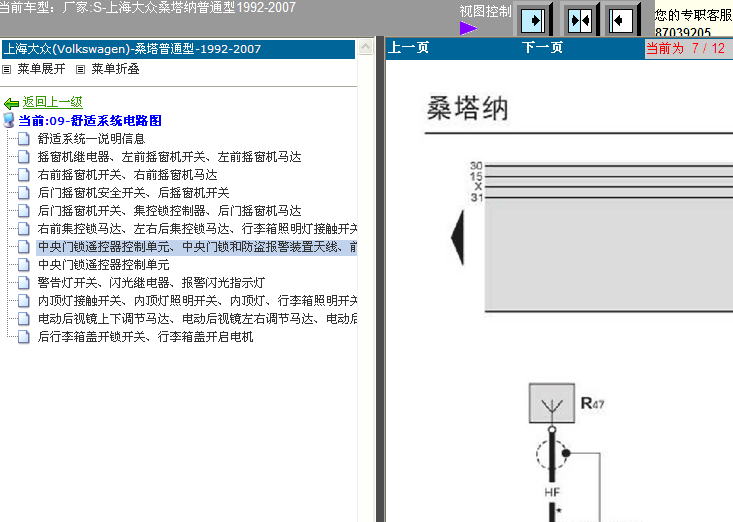This screenshot has width=733, height=522.
Task: Click the scroll-up arrow of left panel
Action: click(x=366, y=47)
